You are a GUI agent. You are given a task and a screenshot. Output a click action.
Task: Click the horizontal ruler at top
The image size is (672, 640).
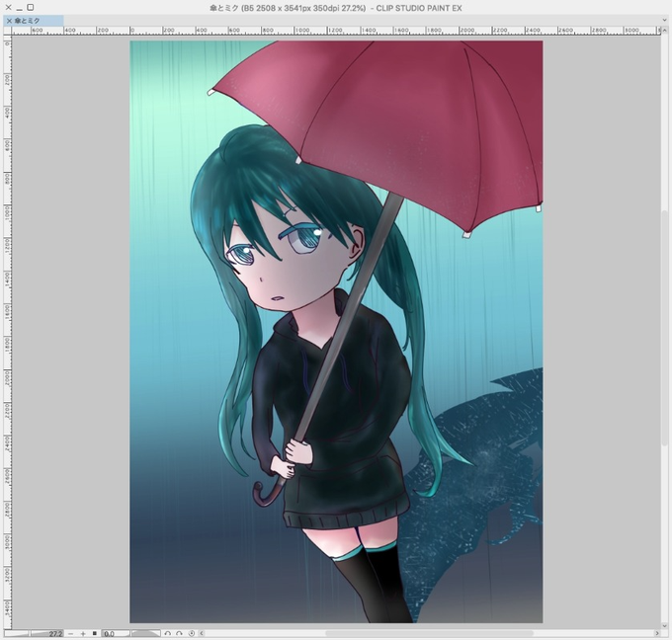(336, 31)
